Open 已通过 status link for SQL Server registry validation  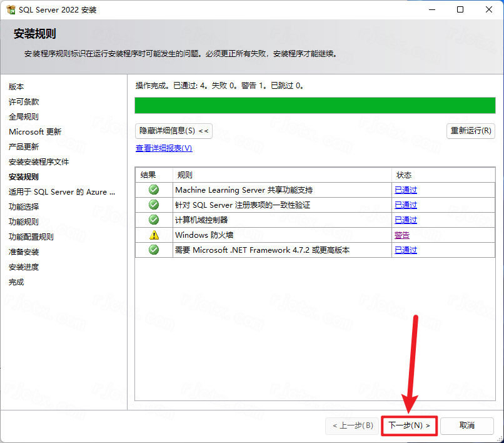click(x=406, y=205)
